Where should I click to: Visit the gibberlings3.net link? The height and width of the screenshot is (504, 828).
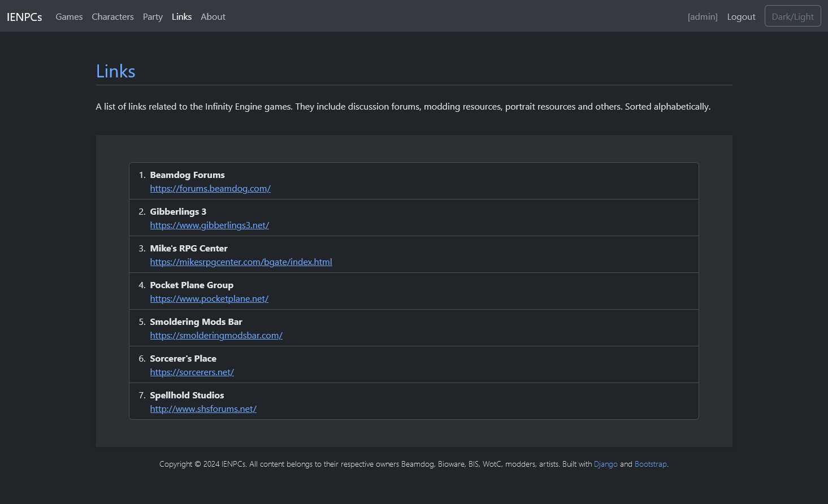click(209, 225)
